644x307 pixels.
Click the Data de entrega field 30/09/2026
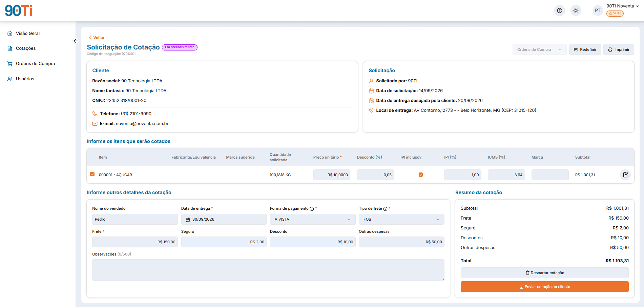(224, 219)
